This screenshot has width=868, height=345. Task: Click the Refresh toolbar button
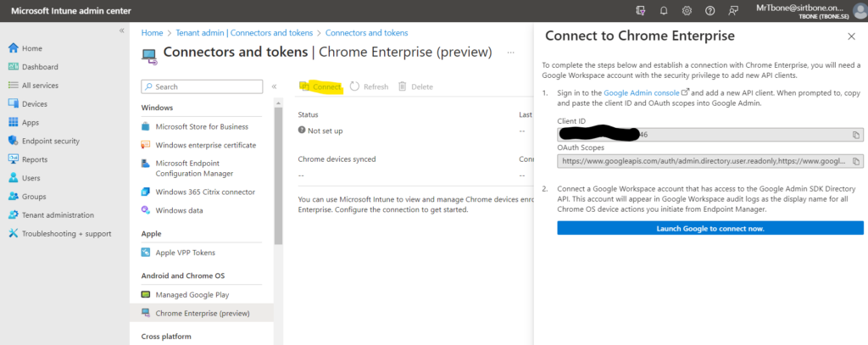[370, 87]
